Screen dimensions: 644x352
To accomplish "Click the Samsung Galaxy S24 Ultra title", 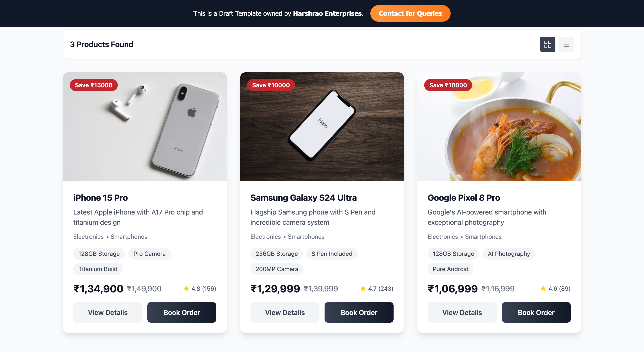I will (303, 198).
